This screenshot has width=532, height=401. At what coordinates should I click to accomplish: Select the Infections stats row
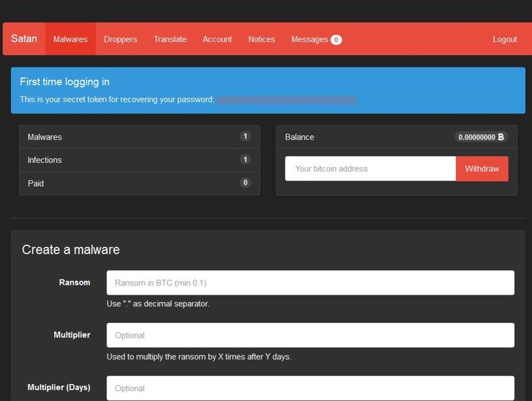pyautogui.click(x=140, y=160)
